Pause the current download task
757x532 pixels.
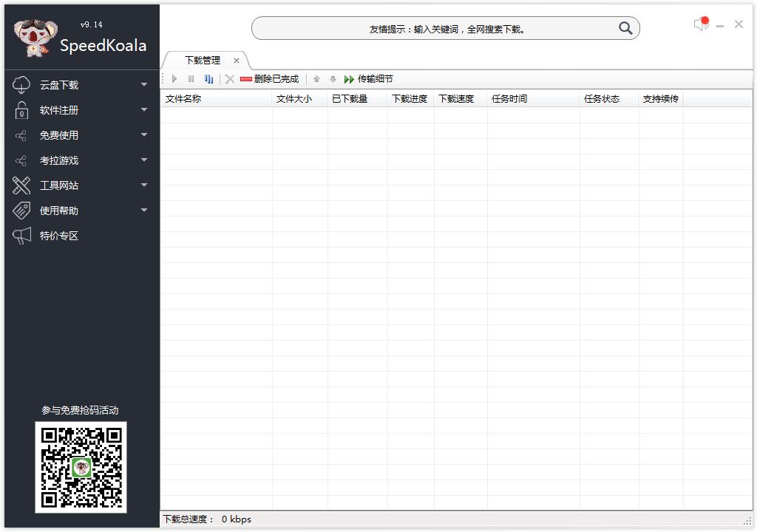click(190, 78)
